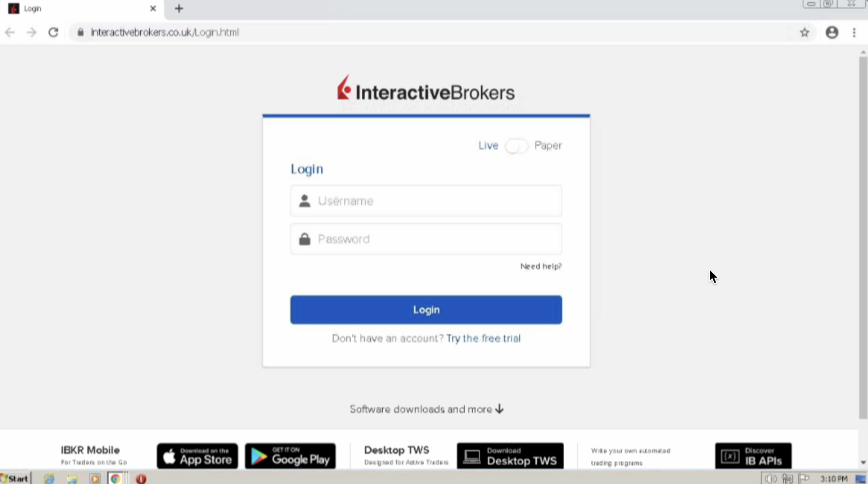This screenshot has width=868, height=484.
Task: Click the Apple App Store download icon
Action: click(x=197, y=455)
